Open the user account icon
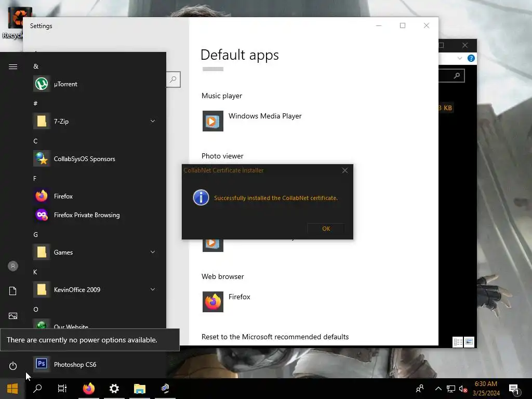The height and width of the screenshot is (399, 532). click(x=13, y=266)
